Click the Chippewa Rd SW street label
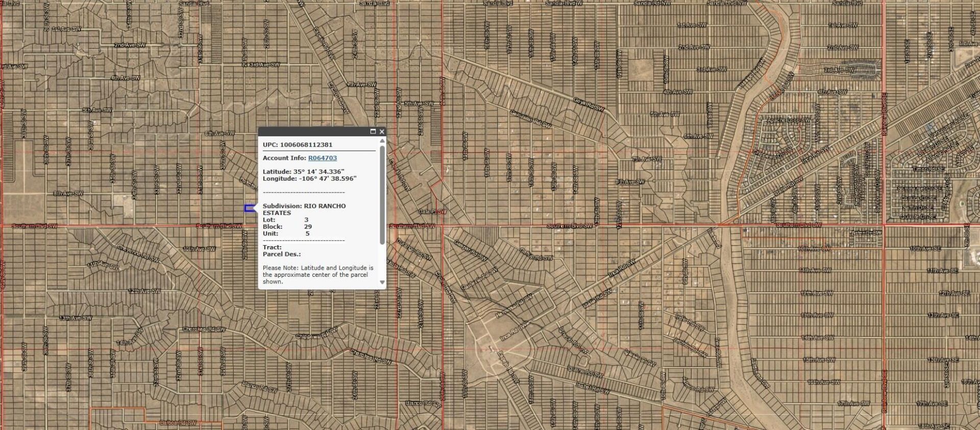This screenshot has width=980, height=430. 316,334
